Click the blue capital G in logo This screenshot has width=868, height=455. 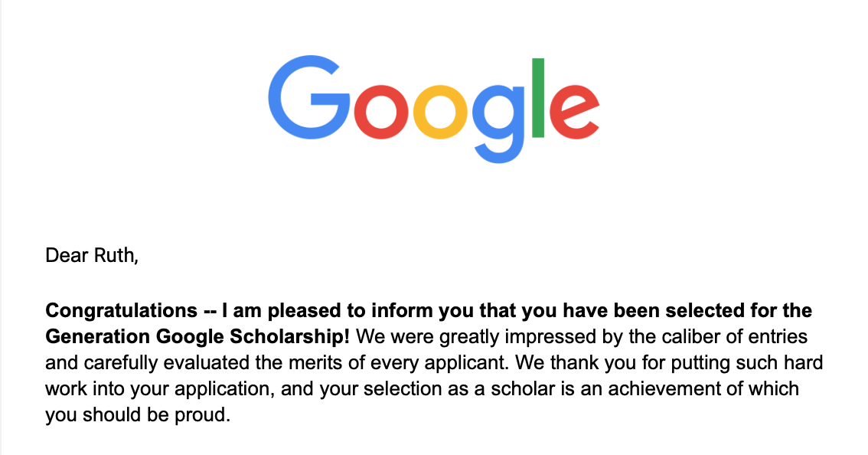pos(308,100)
